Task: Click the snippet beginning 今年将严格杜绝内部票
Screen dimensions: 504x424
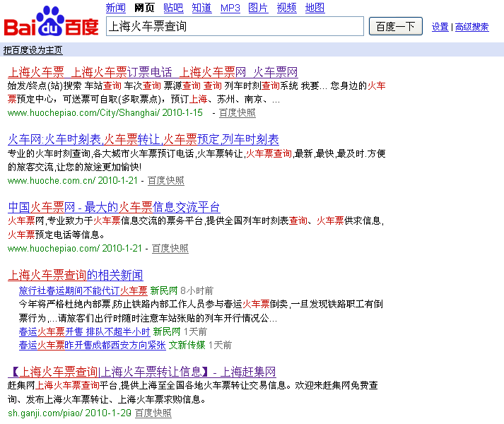Action: 201,311
